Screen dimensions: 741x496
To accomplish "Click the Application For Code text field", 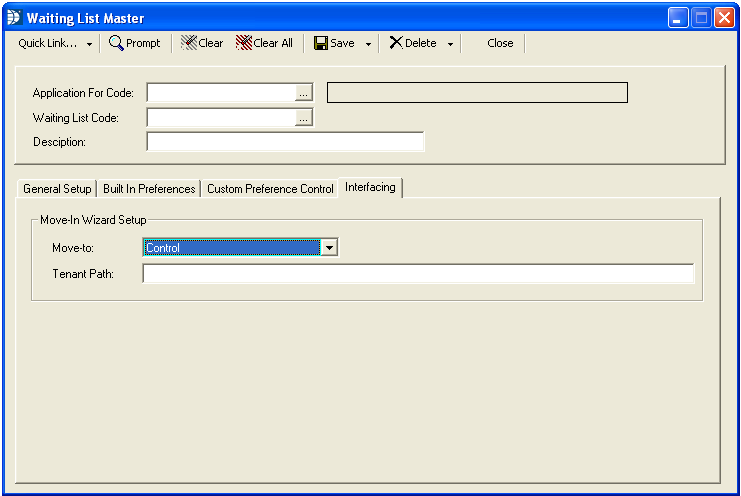I will [x=220, y=93].
